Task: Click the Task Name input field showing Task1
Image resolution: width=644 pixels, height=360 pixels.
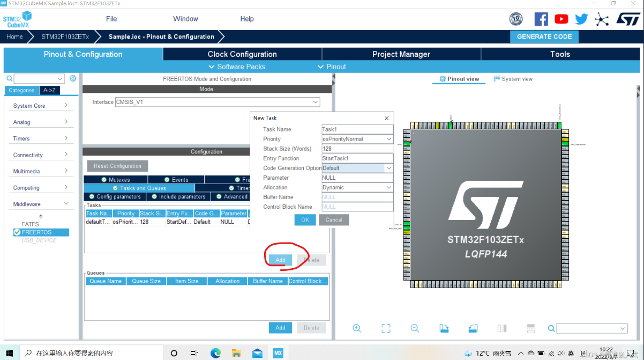Action: (x=357, y=129)
